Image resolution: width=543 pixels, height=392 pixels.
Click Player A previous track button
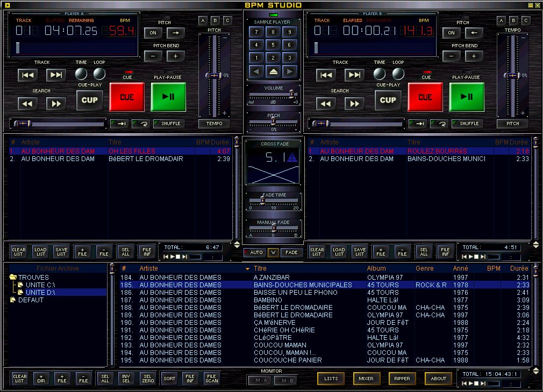pyautogui.click(x=28, y=75)
